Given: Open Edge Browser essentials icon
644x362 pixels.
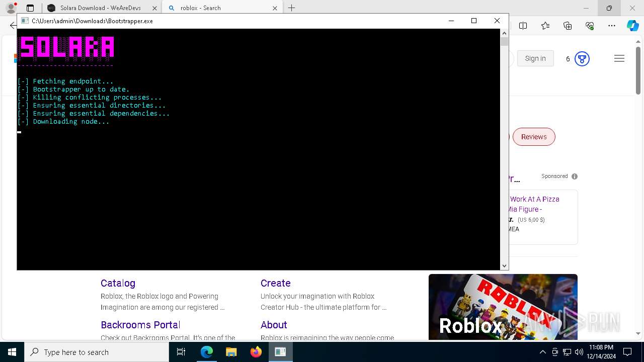Looking at the screenshot, I should click(590, 26).
